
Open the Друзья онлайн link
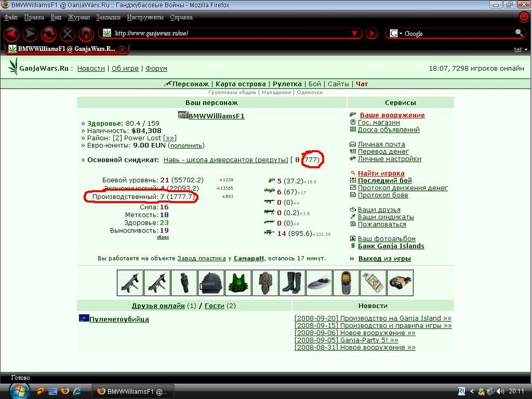coord(158,306)
